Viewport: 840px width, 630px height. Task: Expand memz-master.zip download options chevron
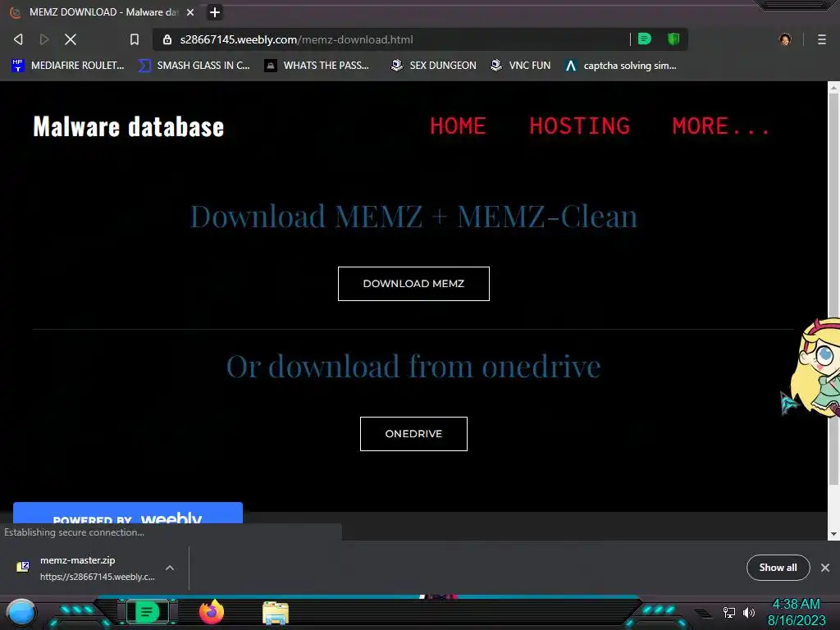click(x=169, y=568)
